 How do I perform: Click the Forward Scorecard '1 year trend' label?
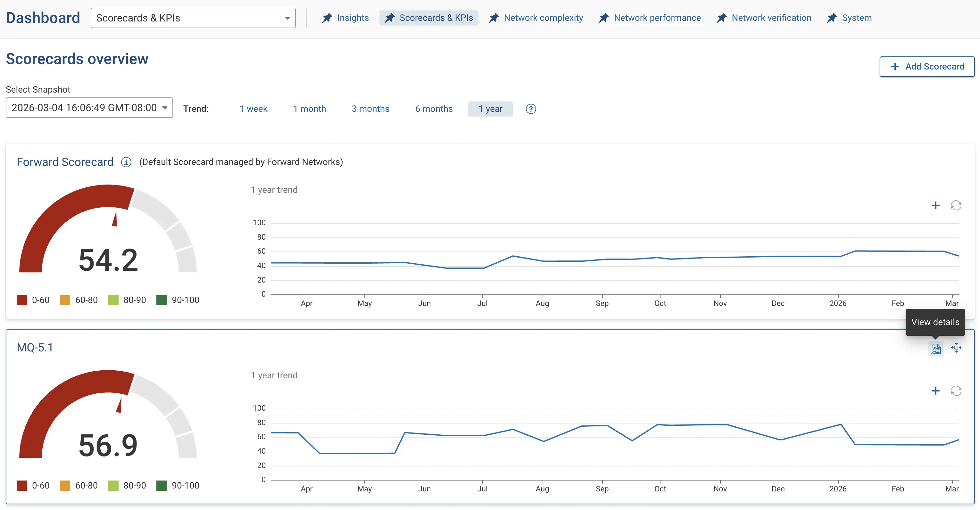point(274,190)
